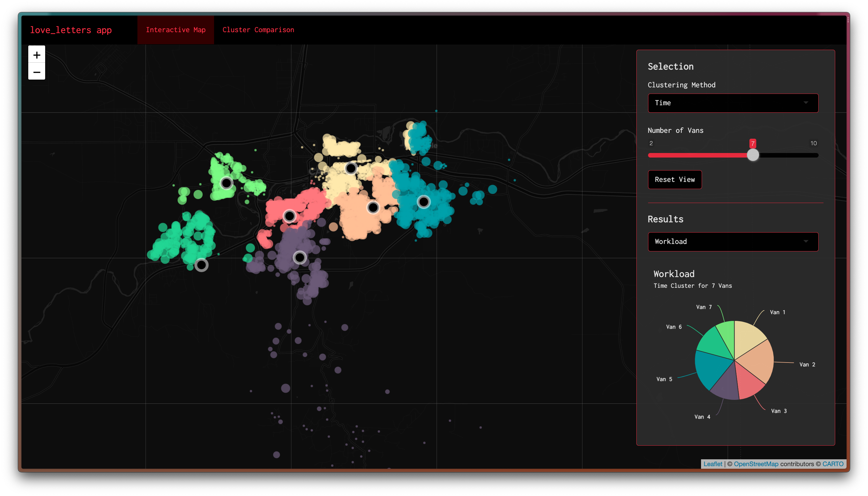Click the Number of Vans slider handle
868x496 pixels.
pyautogui.click(x=753, y=155)
